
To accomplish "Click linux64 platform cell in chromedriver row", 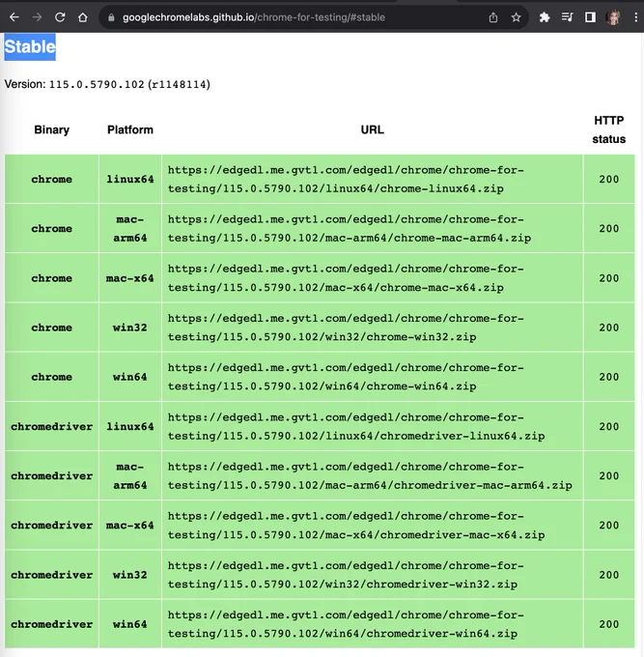I will tap(130, 426).
